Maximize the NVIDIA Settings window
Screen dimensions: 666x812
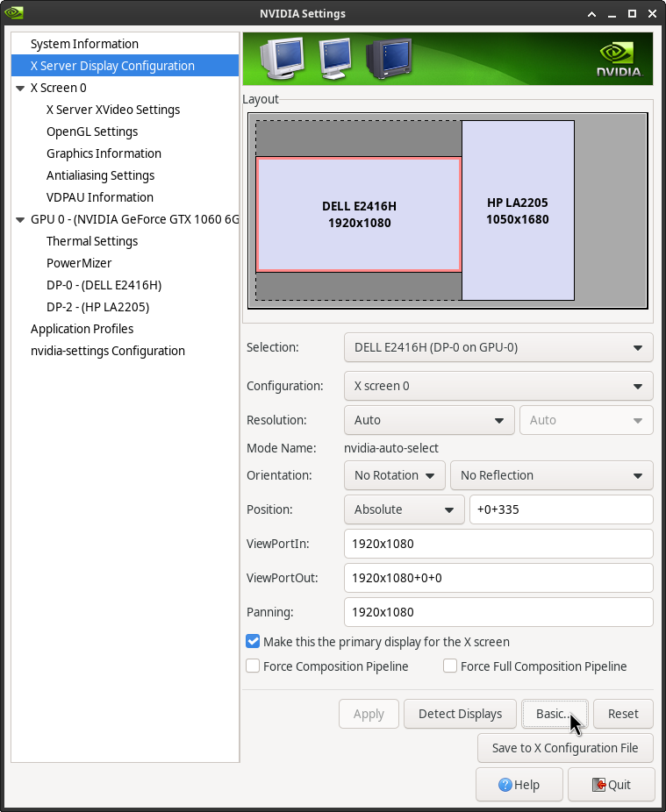click(x=632, y=13)
